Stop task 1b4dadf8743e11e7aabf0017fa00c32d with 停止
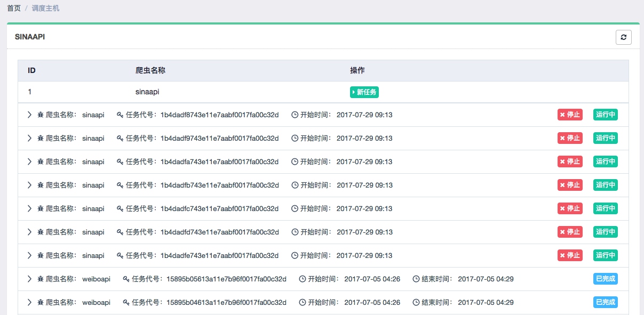 coord(570,115)
